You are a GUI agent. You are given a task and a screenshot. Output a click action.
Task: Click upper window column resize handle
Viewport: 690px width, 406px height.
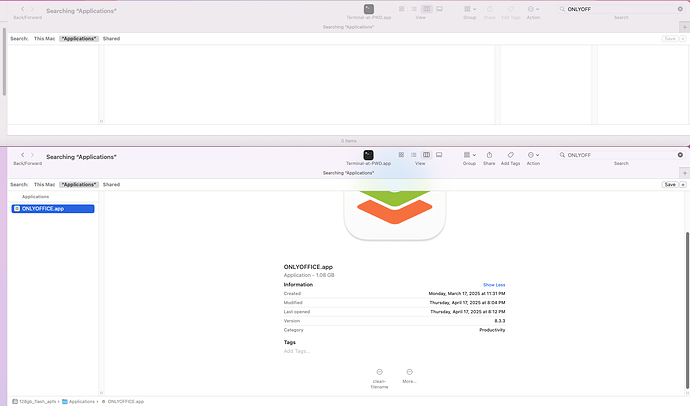coord(101,121)
